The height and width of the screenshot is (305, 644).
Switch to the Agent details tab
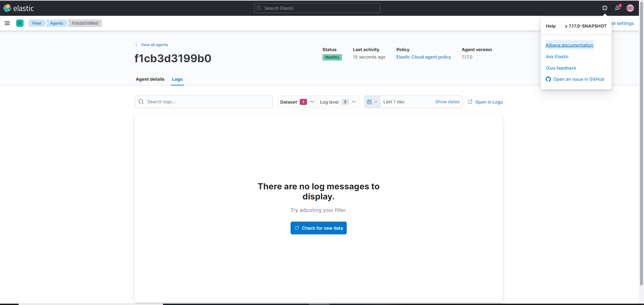(150, 79)
